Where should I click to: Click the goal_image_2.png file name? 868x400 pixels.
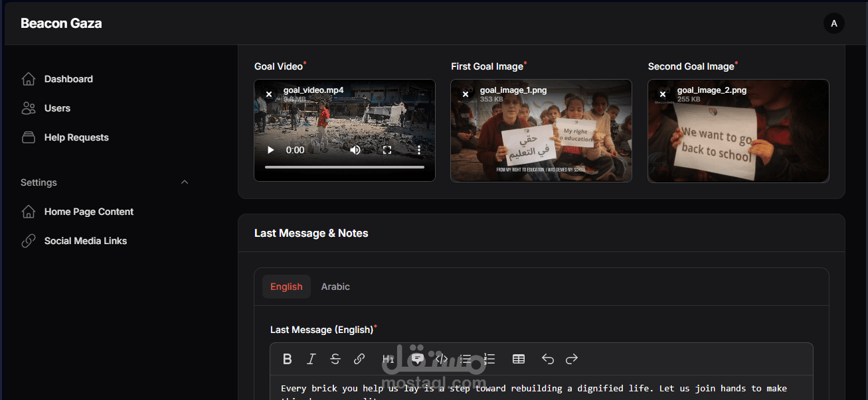pyautogui.click(x=712, y=90)
